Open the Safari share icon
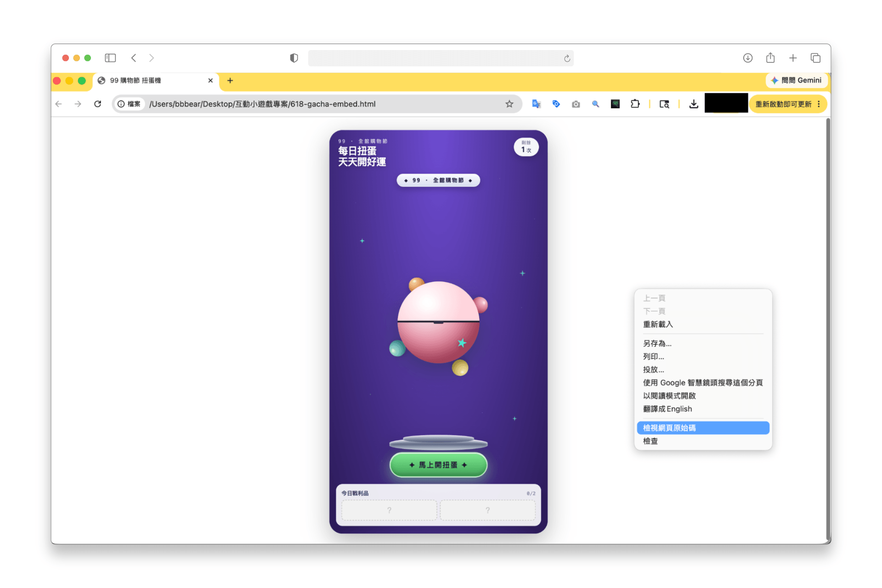Screen dimensions: 882x588 click(770, 58)
